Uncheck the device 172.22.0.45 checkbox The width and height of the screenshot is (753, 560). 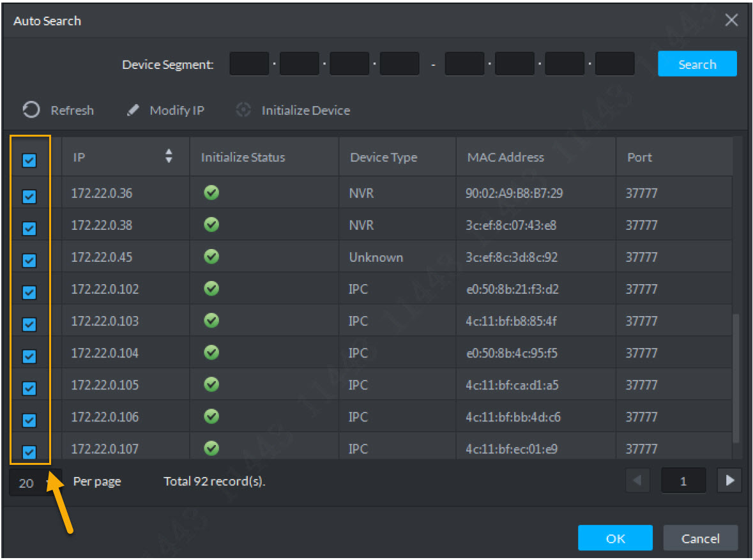[29, 261]
